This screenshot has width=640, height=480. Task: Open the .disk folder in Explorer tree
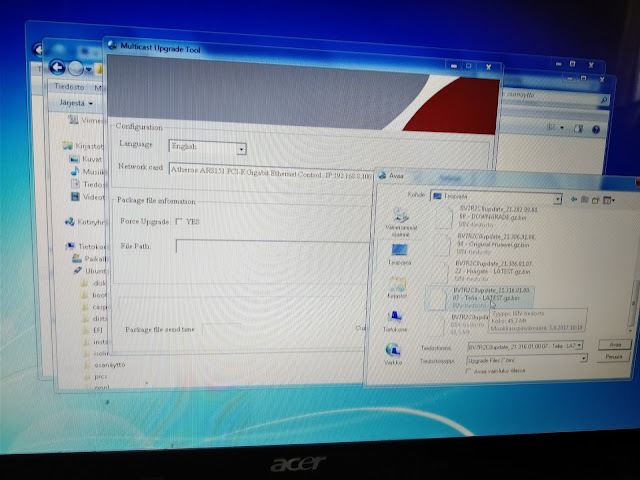(x=94, y=283)
